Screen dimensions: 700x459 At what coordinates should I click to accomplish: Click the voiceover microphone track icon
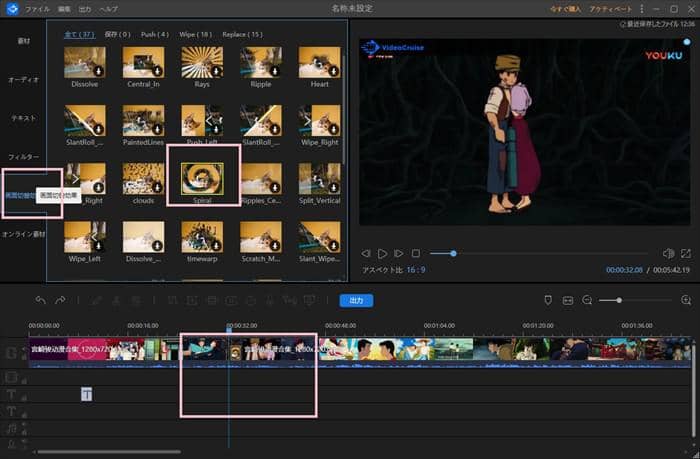tap(11, 444)
